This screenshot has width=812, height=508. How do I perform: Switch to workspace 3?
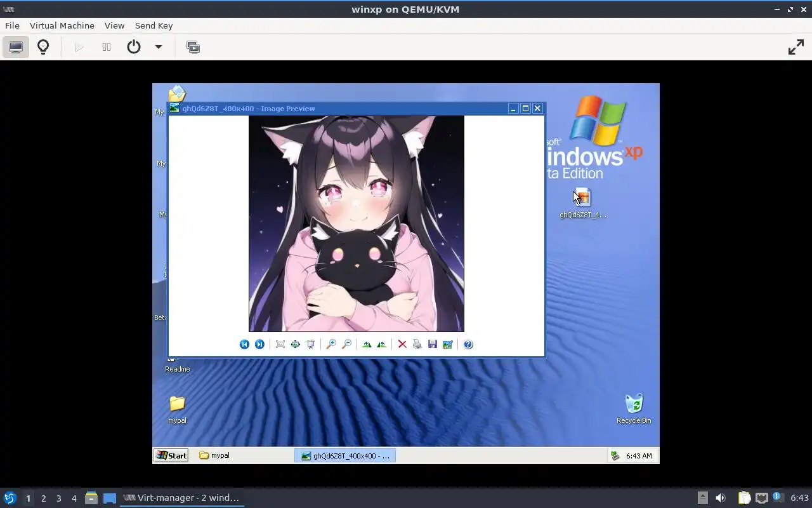coord(58,498)
